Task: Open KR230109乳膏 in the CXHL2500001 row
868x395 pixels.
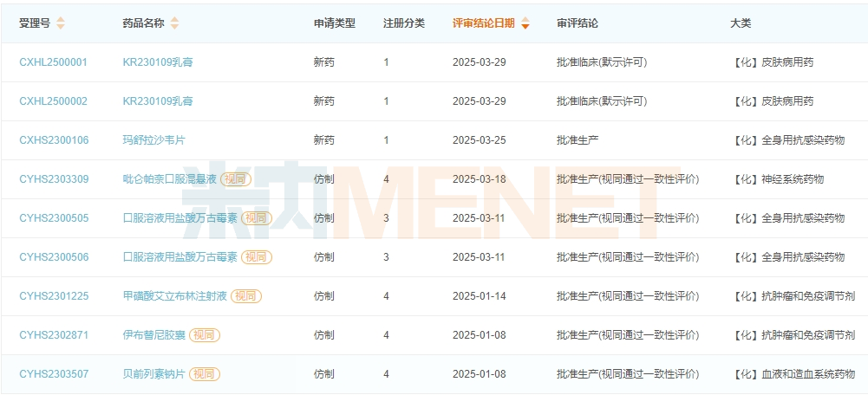Action: (x=158, y=62)
